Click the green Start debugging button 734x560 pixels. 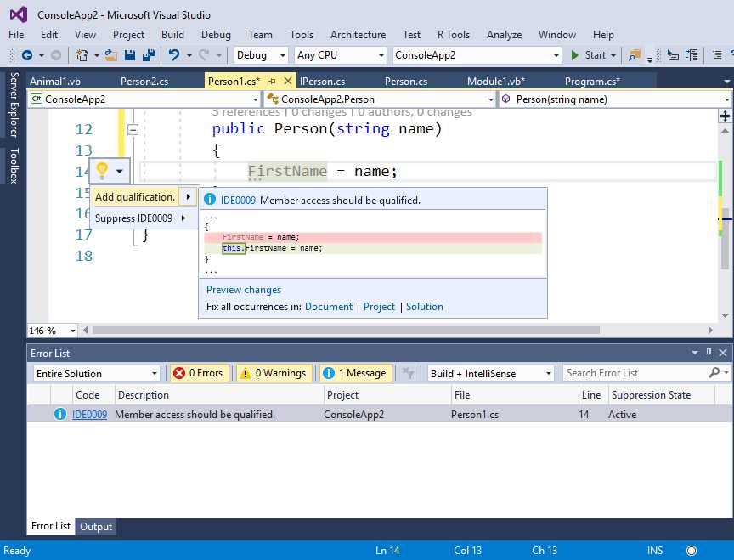pyautogui.click(x=593, y=55)
